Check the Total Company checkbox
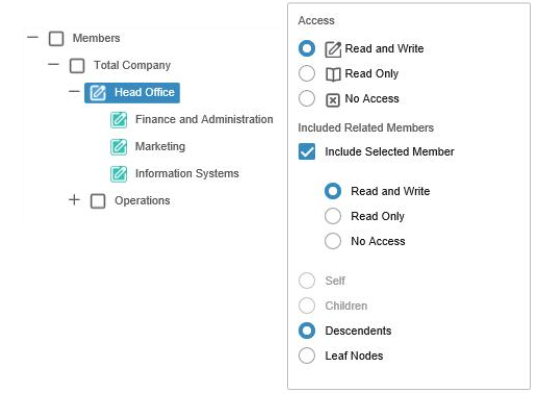 click(x=77, y=66)
